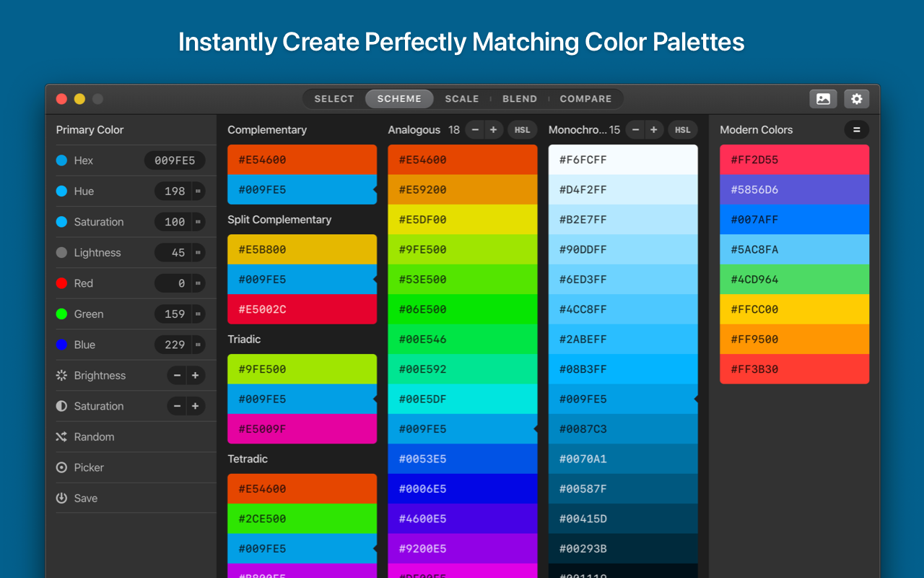This screenshot has width=924, height=578.
Task: Click the Picker target icon
Action: pos(61,467)
